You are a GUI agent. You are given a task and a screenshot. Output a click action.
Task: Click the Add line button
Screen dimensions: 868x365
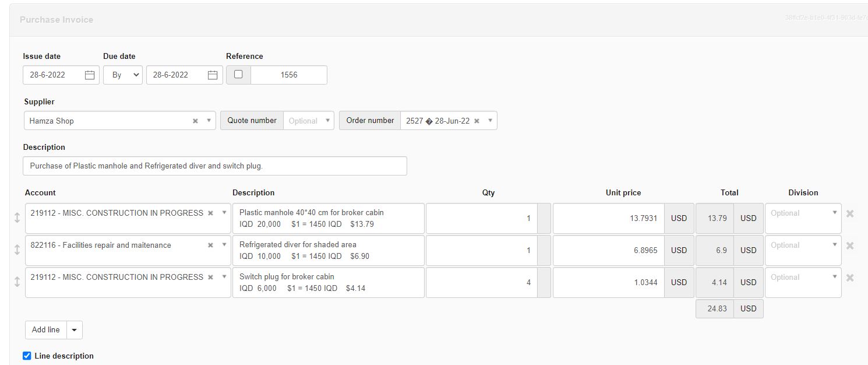46,330
